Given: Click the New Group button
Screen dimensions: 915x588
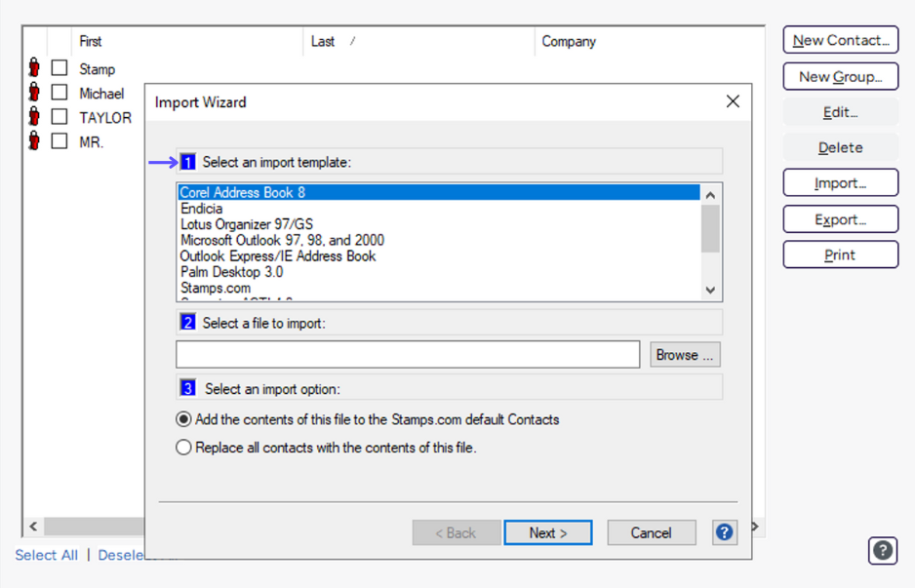Looking at the screenshot, I should click(x=840, y=76).
